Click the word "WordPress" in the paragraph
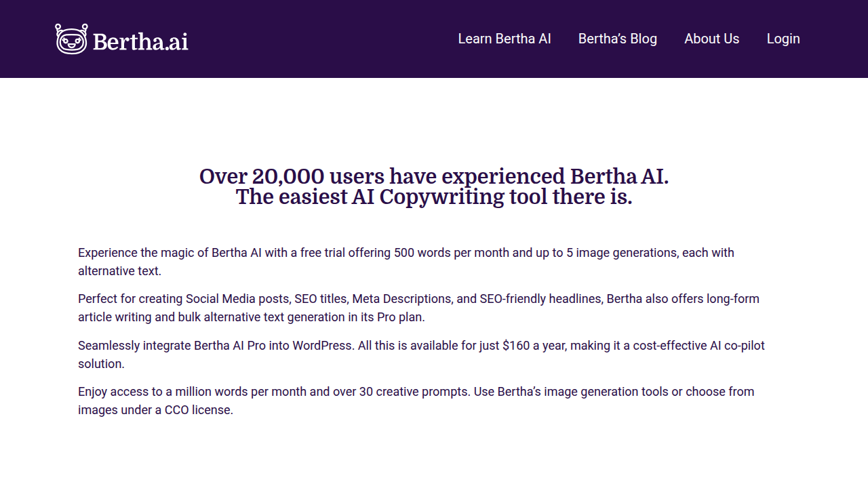The width and height of the screenshot is (868, 488). coord(322,346)
